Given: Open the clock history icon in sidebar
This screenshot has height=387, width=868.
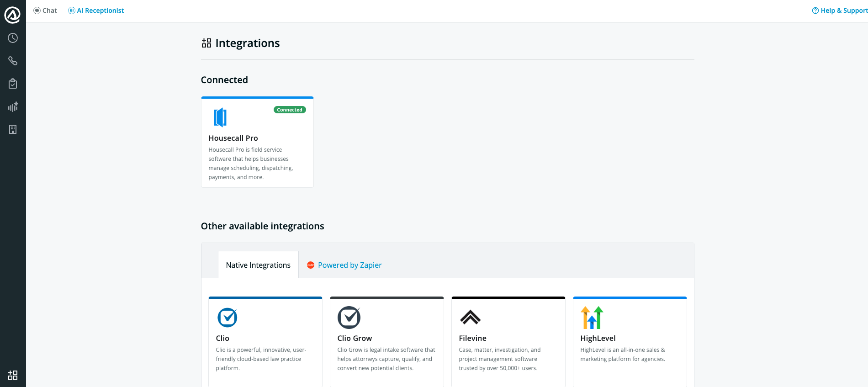Looking at the screenshot, I should point(13,38).
